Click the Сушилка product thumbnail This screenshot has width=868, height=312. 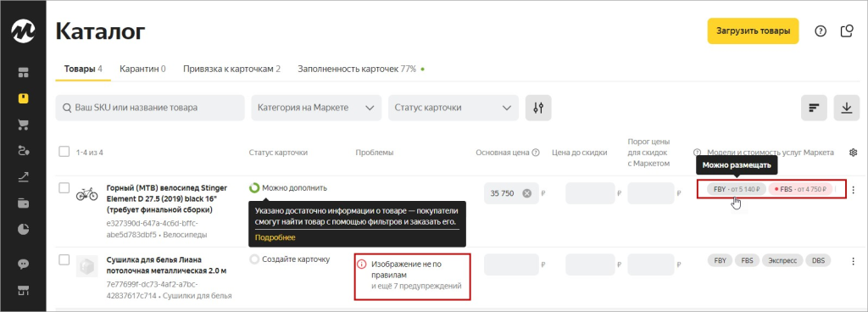tap(86, 266)
